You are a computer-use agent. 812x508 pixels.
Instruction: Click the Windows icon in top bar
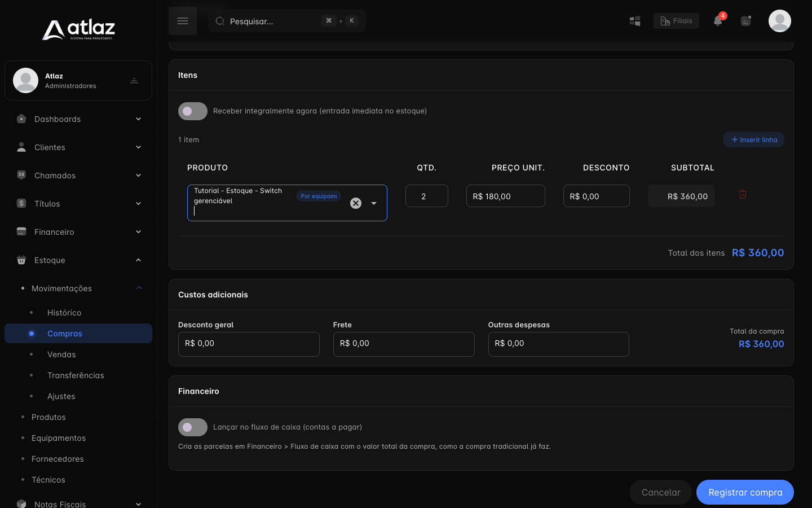[635, 21]
